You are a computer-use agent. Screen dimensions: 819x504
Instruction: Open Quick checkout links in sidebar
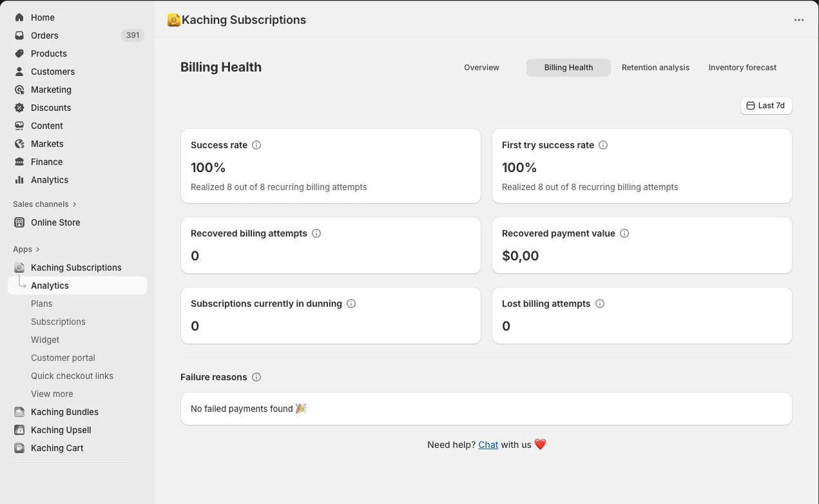click(x=72, y=376)
